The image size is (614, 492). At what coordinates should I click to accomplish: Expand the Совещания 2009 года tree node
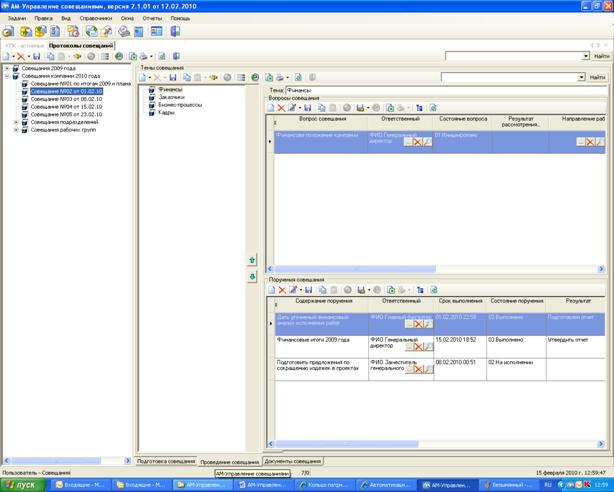(x=7, y=68)
